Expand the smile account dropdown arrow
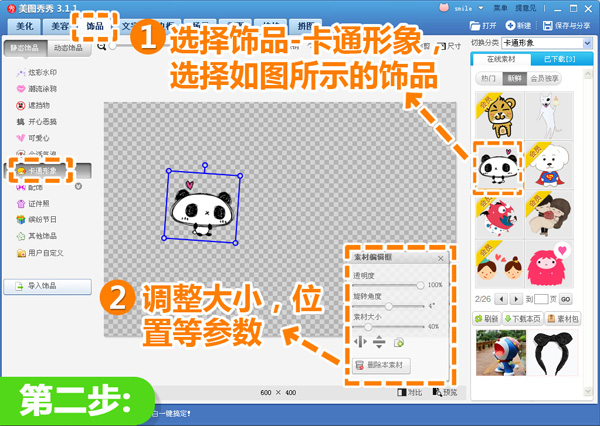The image size is (600, 426). (481, 8)
